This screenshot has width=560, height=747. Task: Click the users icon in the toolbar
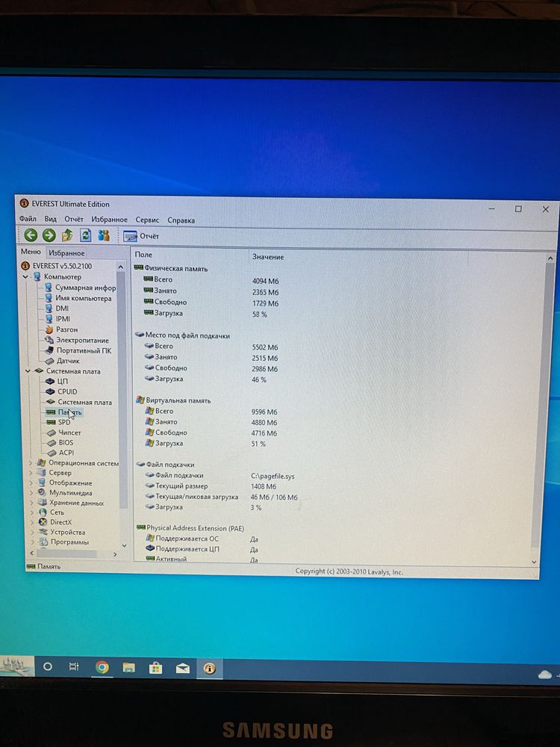[x=104, y=235]
